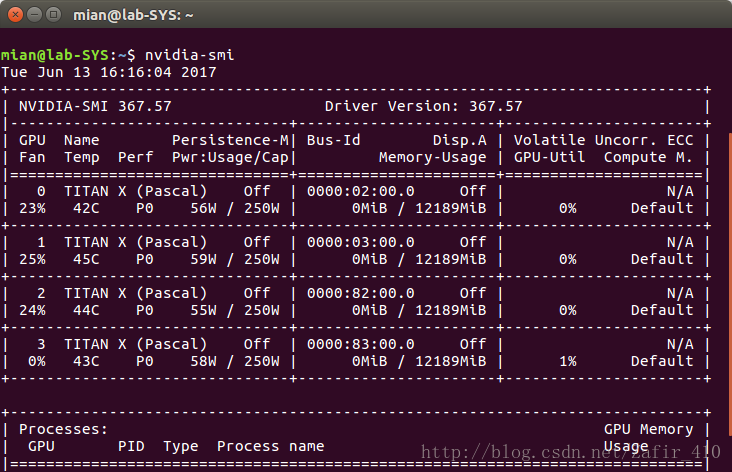Image resolution: width=732 pixels, height=472 pixels.
Task: Click GPU 1 temperature reading 45C
Action: coord(86,259)
